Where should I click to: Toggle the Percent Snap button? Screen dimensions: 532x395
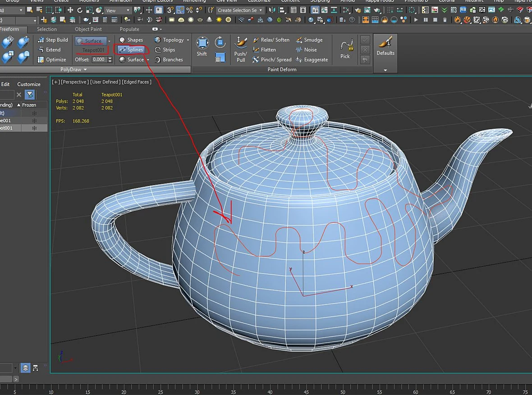tap(189, 10)
